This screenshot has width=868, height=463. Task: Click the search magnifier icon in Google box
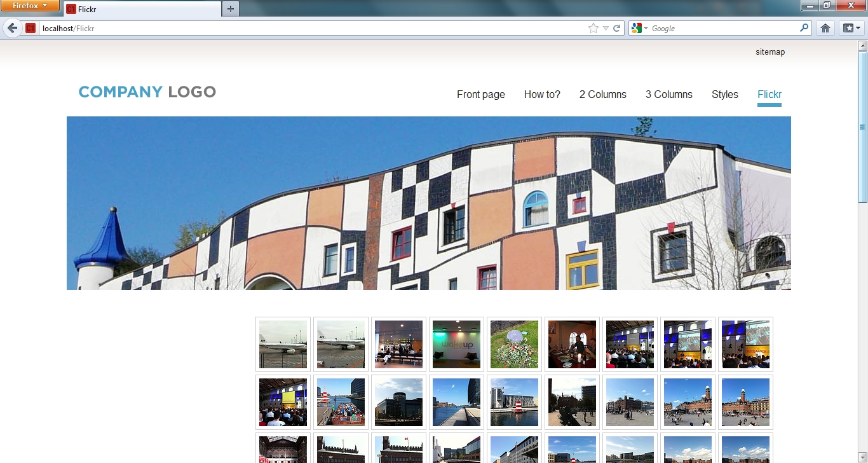[804, 28]
